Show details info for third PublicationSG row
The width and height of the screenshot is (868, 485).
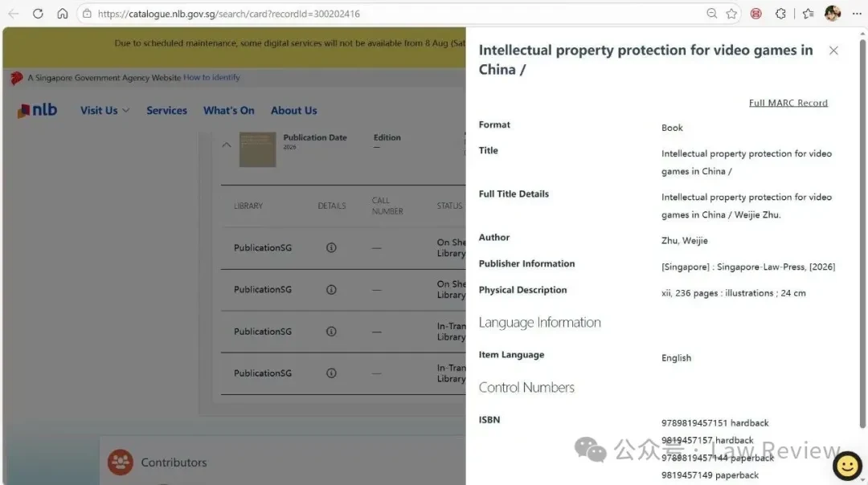[x=331, y=332]
